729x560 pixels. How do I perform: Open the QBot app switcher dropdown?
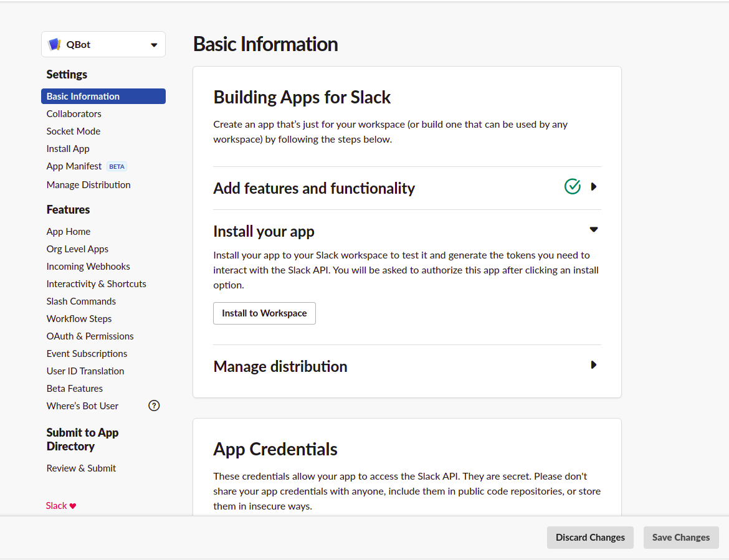153,44
